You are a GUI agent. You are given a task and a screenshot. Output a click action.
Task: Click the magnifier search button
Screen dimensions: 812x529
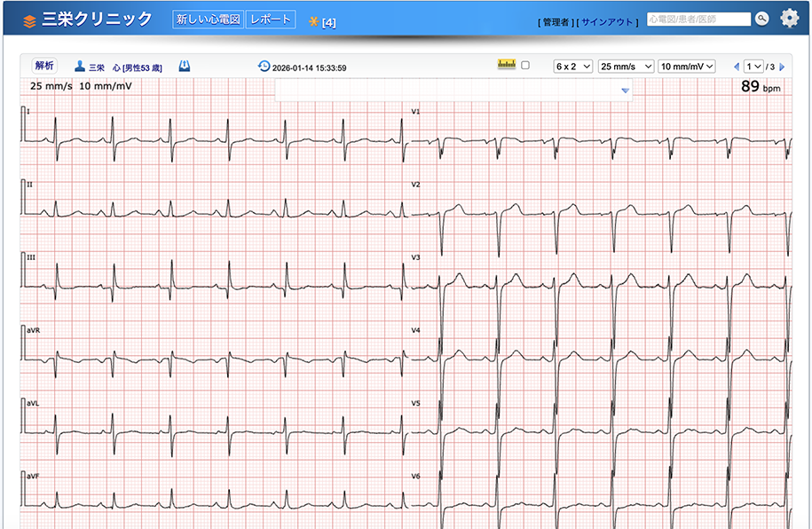pyautogui.click(x=761, y=19)
